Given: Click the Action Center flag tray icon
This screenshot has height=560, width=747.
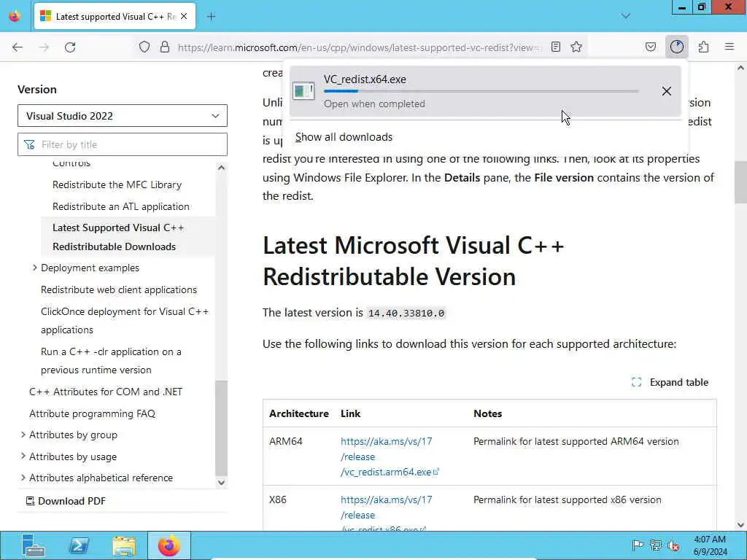Looking at the screenshot, I should (x=638, y=545).
